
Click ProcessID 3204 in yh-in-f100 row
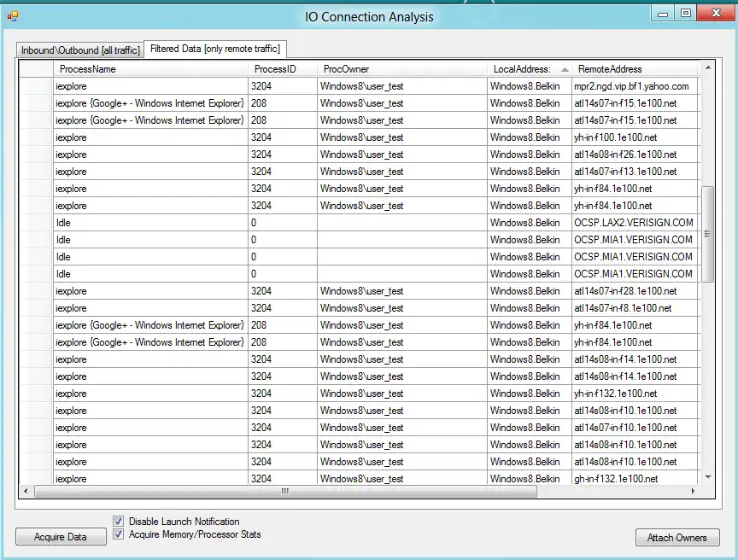click(283, 137)
